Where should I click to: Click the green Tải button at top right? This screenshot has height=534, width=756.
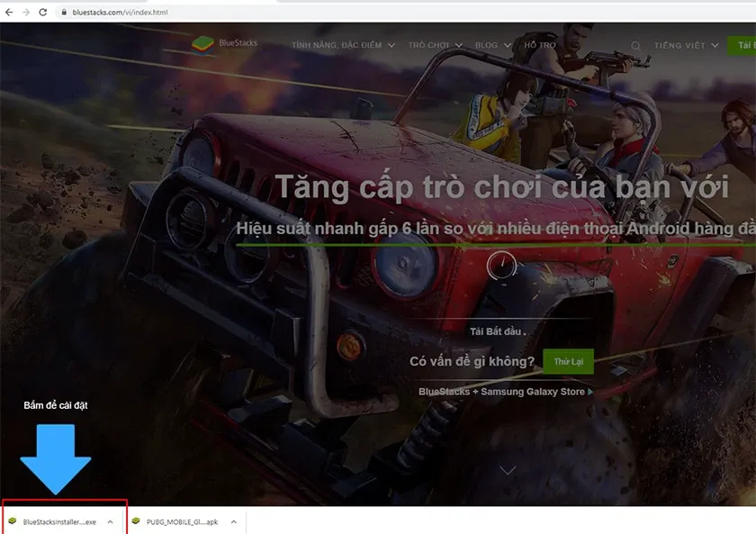(x=744, y=44)
